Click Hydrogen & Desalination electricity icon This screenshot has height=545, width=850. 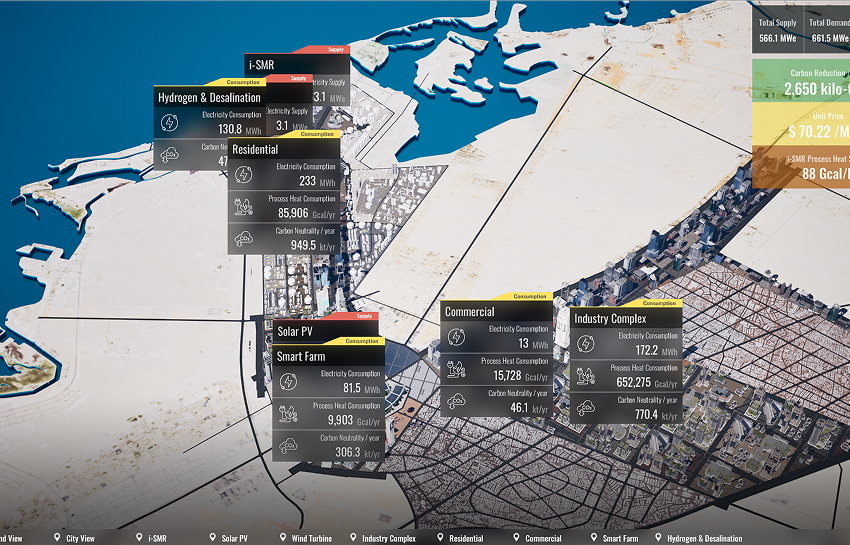point(170,122)
